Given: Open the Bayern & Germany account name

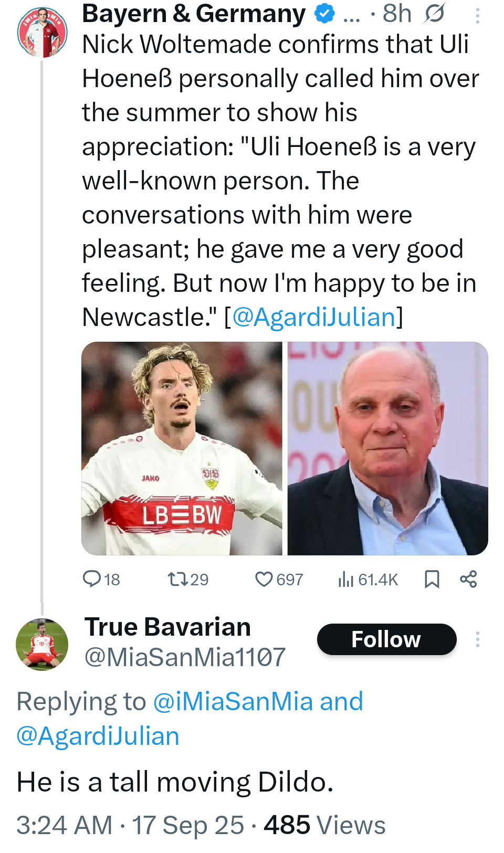Looking at the screenshot, I should point(194,14).
